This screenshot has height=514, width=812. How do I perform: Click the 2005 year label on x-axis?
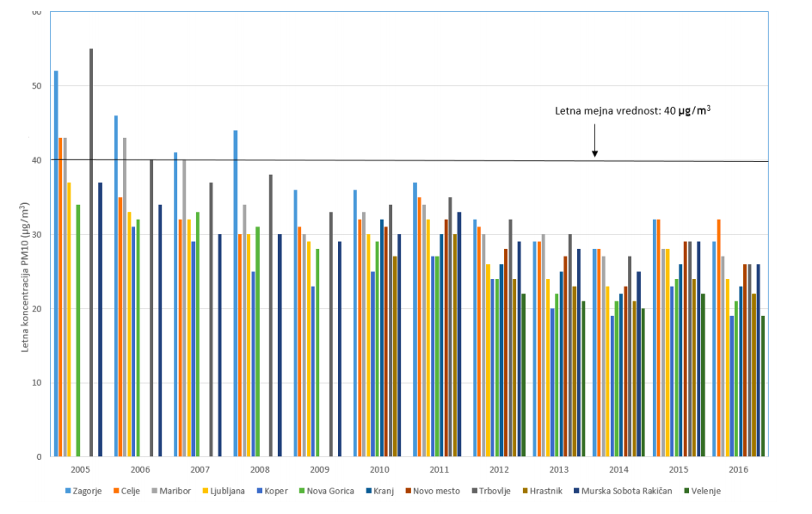pos(80,469)
